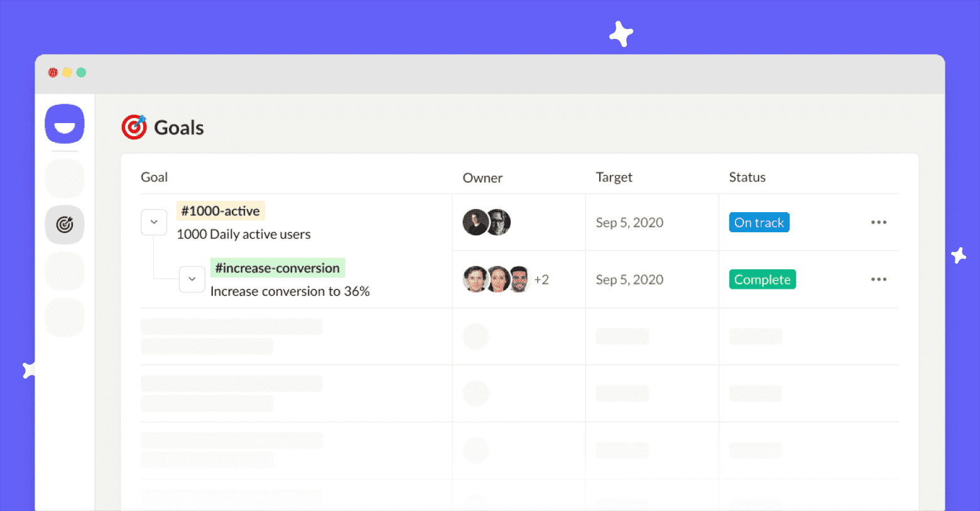This screenshot has width=980, height=511.
Task: Click the Sep 5, 2020 target of #1000-active
Action: [x=629, y=222]
